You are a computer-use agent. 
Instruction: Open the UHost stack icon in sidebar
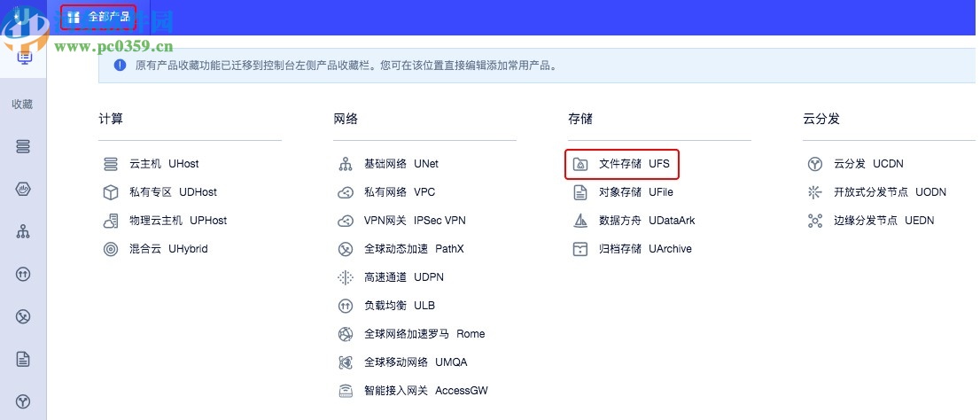point(23,147)
